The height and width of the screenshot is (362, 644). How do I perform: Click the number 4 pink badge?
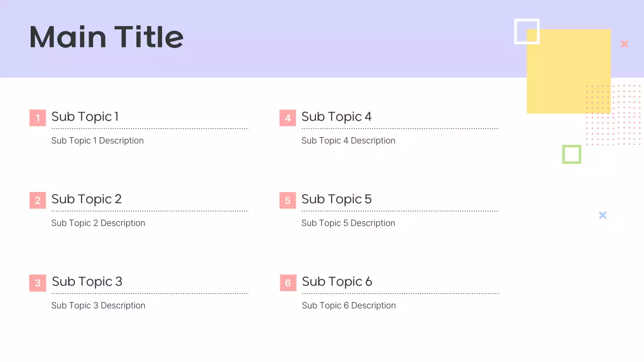click(288, 118)
